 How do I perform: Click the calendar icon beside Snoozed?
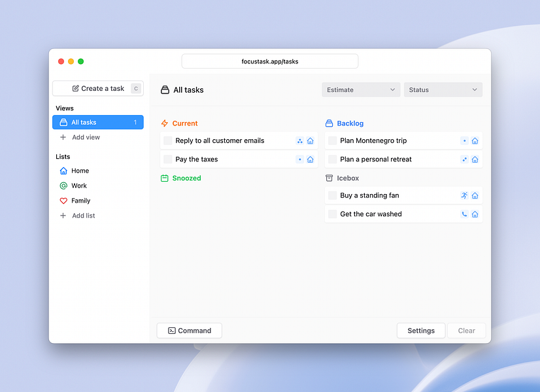tap(165, 178)
